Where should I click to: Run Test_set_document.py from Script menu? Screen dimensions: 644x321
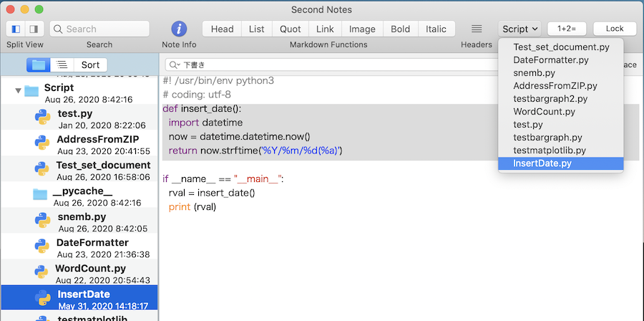point(561,47)
